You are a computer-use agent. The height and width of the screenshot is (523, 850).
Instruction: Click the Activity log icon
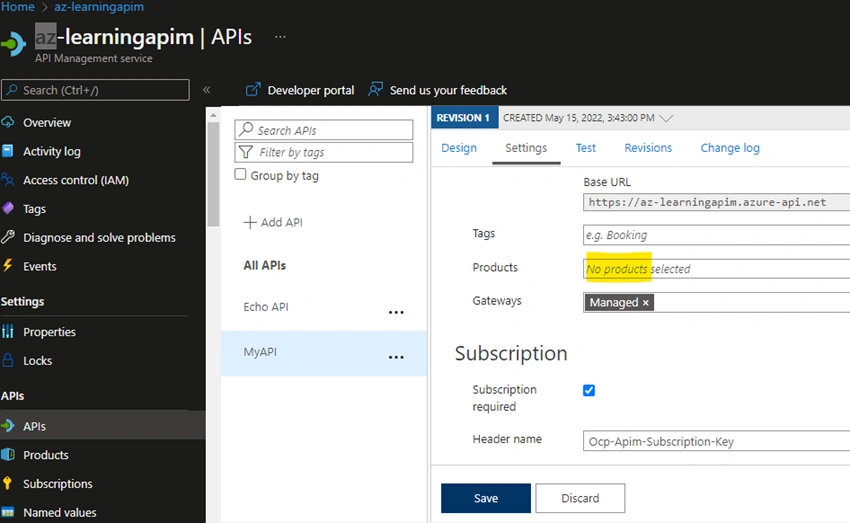pyautogui.click(x=7, y=151)
